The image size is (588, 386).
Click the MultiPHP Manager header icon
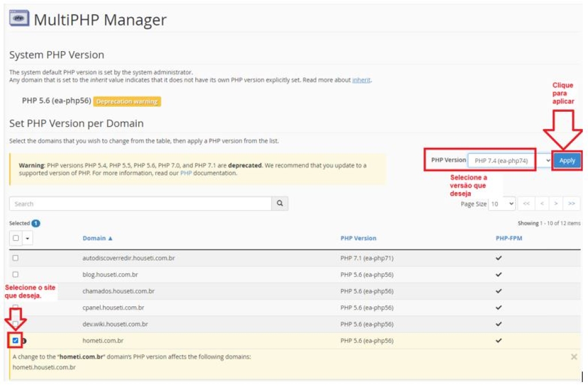click(x=19, y=18)
